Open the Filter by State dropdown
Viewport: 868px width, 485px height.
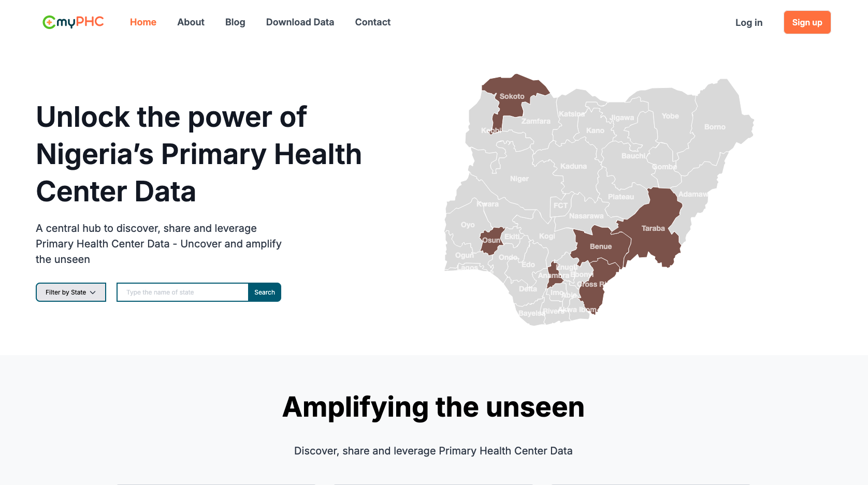click(71, 292)
